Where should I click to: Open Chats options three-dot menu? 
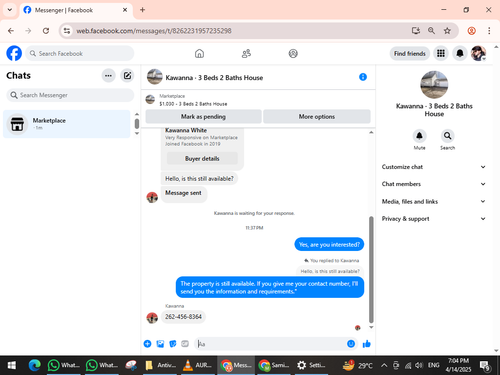coord(108,76)
